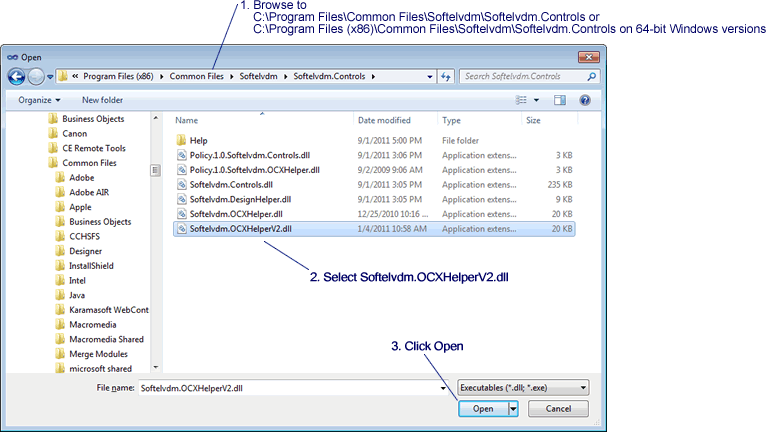
Task: Click the File name input field
Action: click(290, 386)
